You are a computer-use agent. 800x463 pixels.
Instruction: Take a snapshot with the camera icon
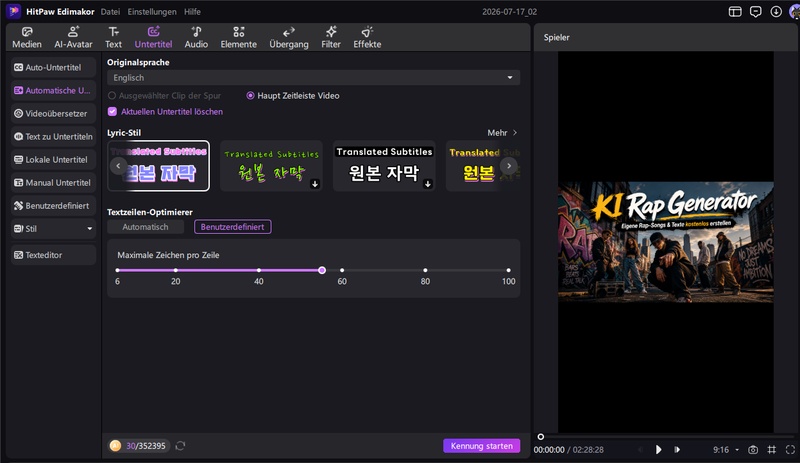click(753, 450)
